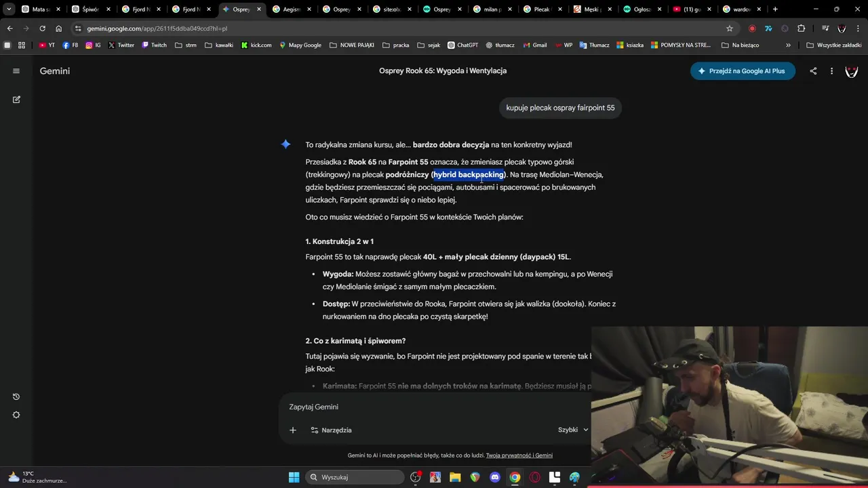The height and width of the screenshot is (488, 868).
Task: Open the NOWE PAJĄKI bookmark folder
Action: (351, 45)
